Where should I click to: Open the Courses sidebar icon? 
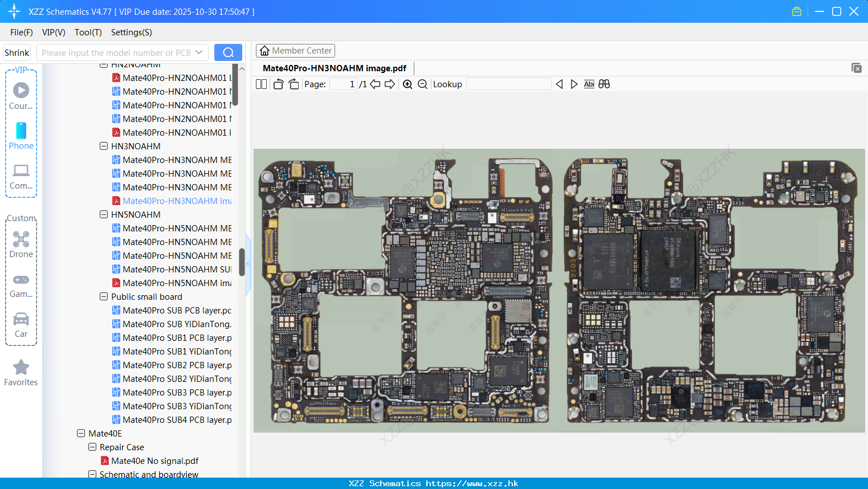click(x=21, y=96)
